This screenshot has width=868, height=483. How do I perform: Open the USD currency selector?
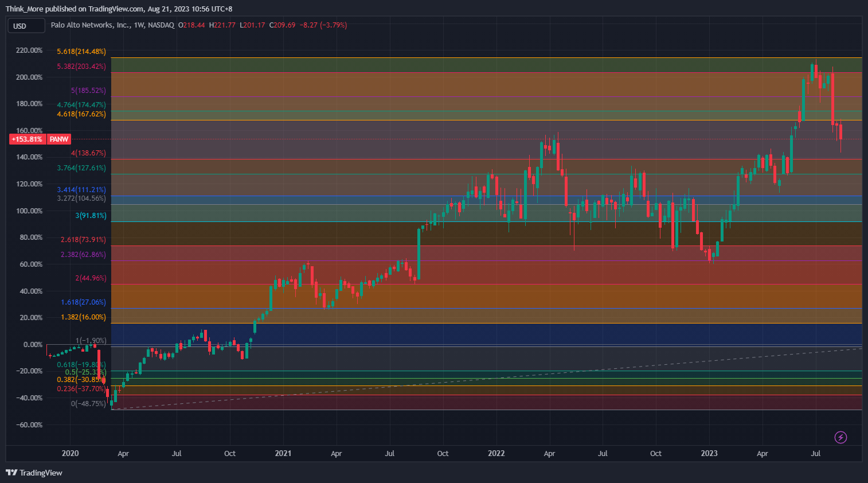pos(26,26)
